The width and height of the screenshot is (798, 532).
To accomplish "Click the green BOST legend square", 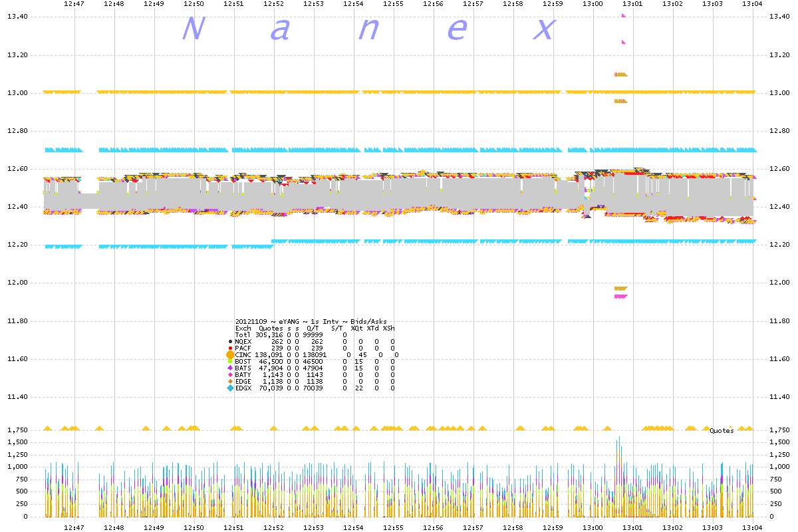I will coord(230,361).
